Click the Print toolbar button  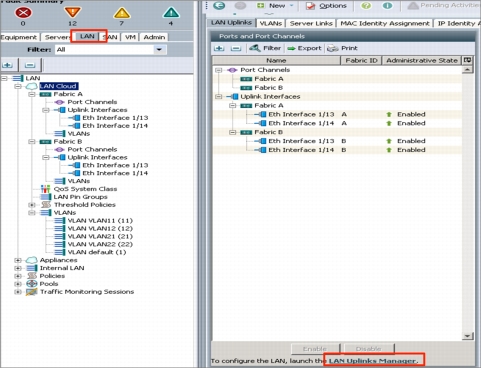[342, 48]
